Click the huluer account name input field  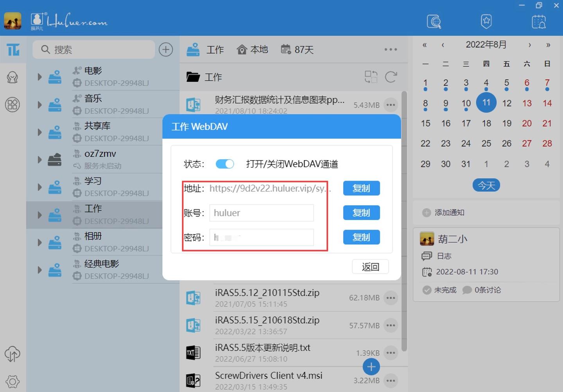261,213
